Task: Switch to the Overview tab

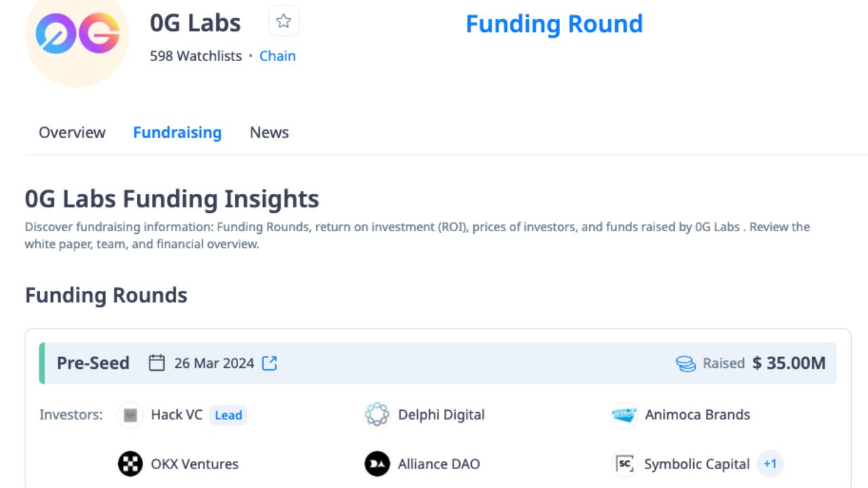Action: pyautogui.click(x=72, y=132)
